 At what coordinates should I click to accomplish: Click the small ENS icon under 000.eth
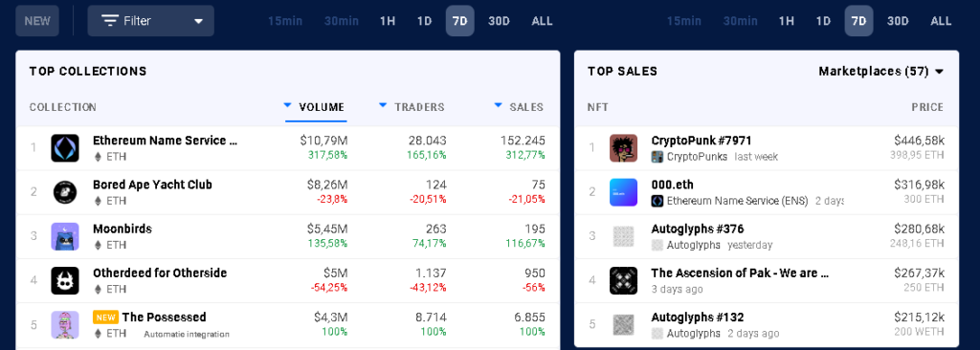657,201
